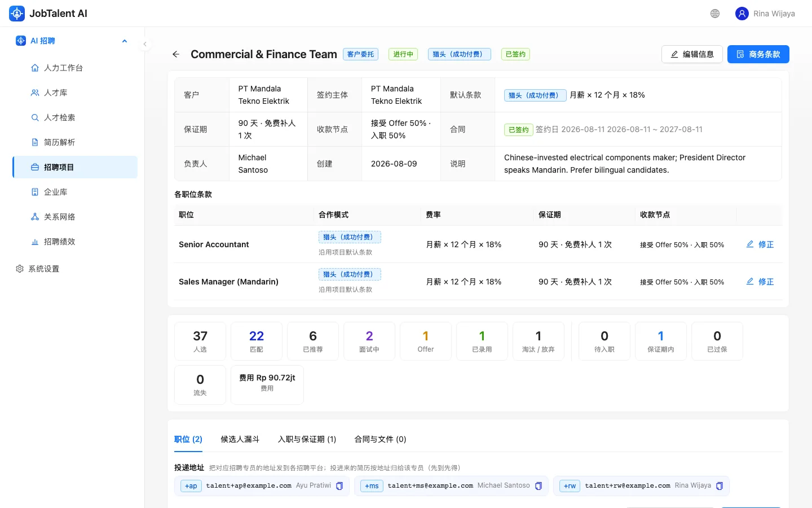812x508 pixels.
Task: Click the 22 匹配 stat card
Action: 257,341
